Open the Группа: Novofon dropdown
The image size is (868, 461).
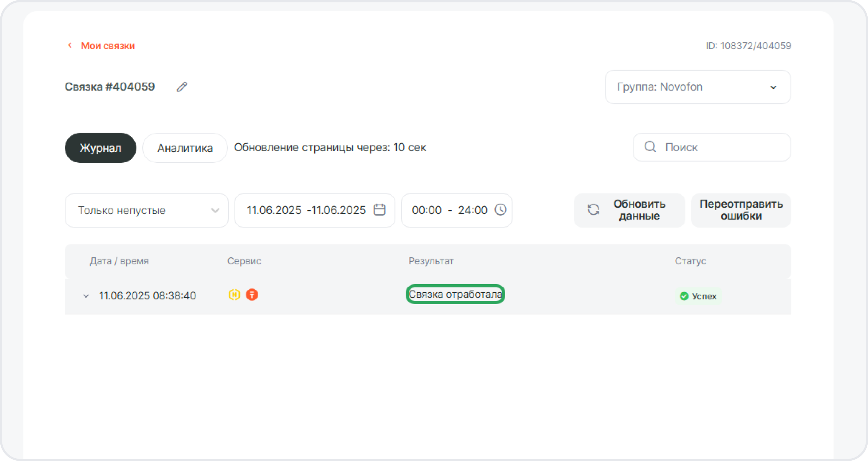(x=697, y=87)
